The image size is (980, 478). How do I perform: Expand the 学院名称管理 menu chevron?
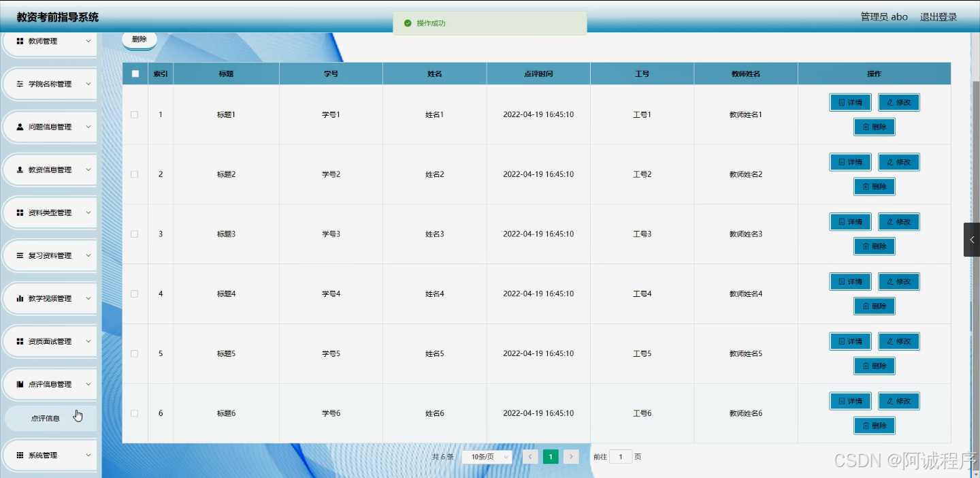[88, 84]
